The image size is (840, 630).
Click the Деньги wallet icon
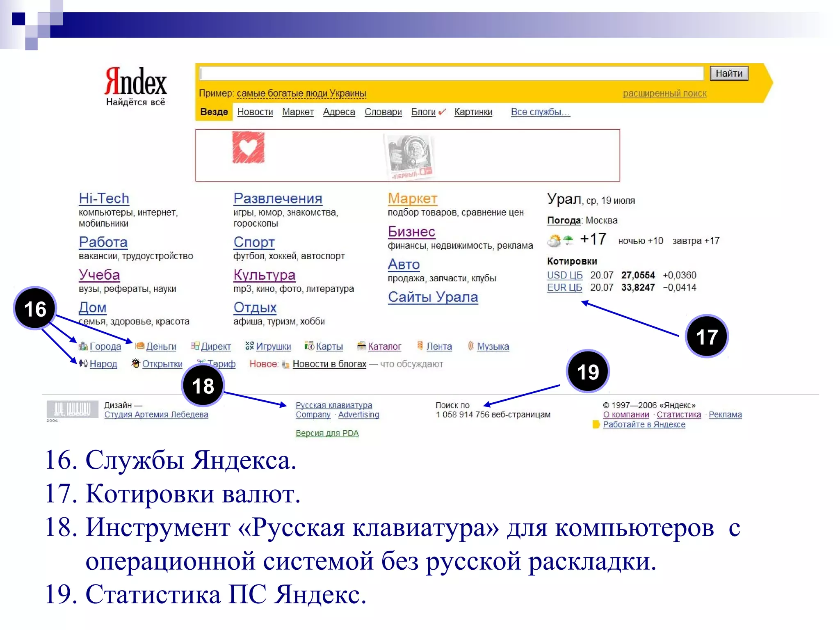click(x=140, y=346)
